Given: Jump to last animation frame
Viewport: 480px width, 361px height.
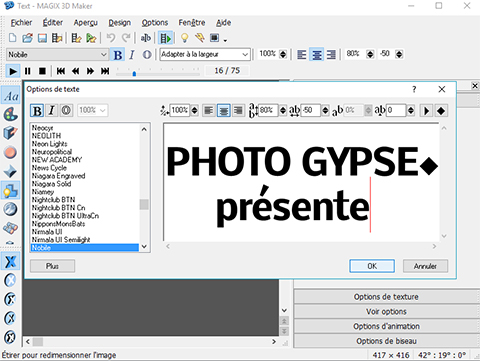Looking at the screenshot, I should pyautogui.click(x=105, y=71).
